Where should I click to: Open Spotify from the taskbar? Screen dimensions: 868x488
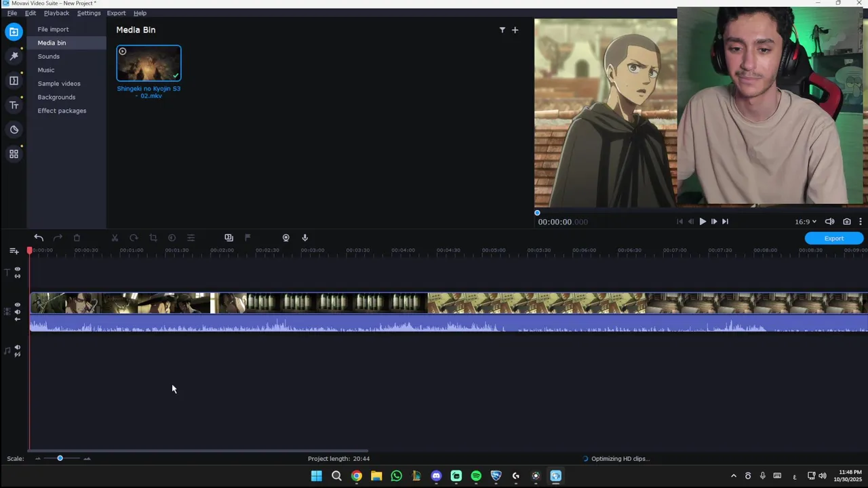coord(476,476)
